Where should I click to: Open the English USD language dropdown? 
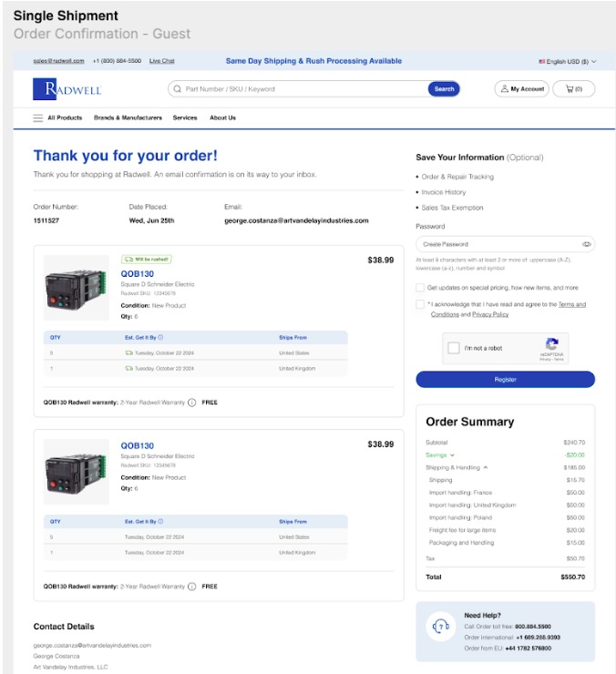pos(568,61)
